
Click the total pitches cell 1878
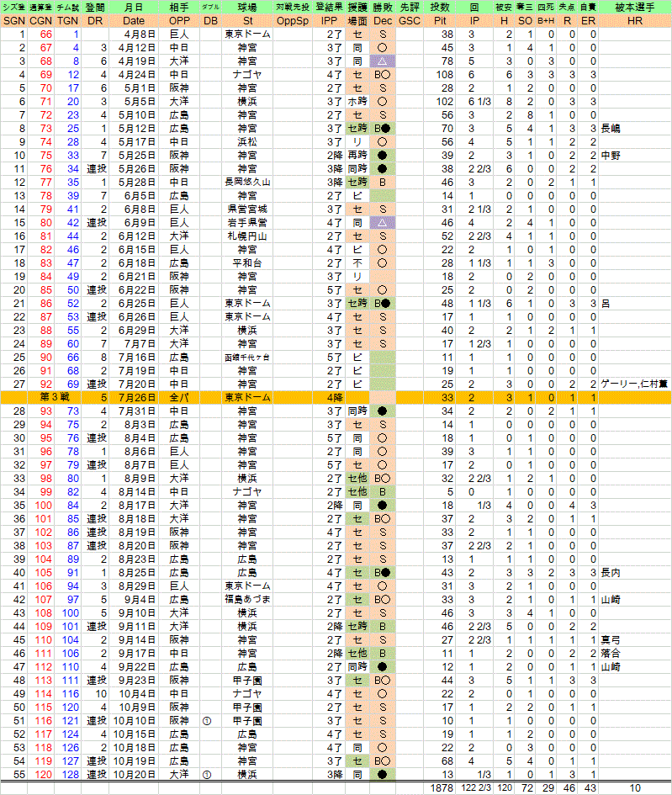click(x=440, y=788)
